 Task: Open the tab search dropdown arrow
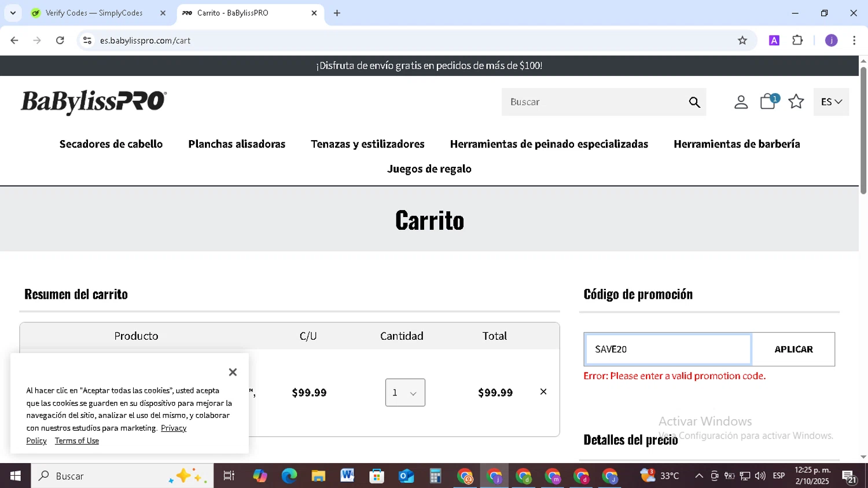(x=13, y=13)
